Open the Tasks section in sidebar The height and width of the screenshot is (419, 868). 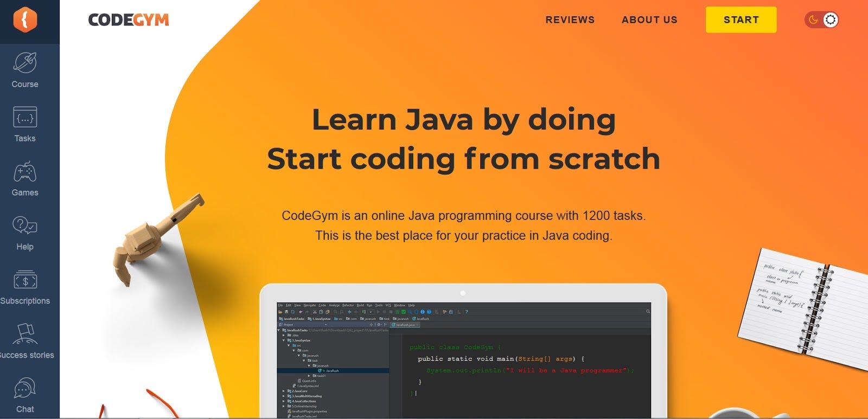pyautogui.click(x=25, y=125)
